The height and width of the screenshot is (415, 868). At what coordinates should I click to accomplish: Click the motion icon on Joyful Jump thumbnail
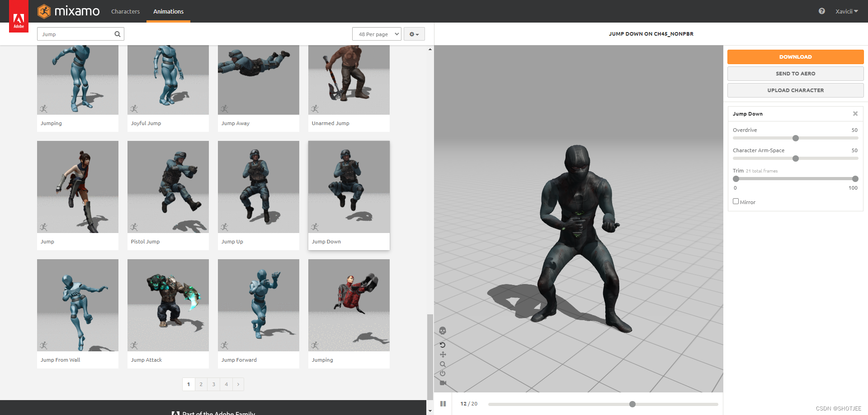point(134,108)
